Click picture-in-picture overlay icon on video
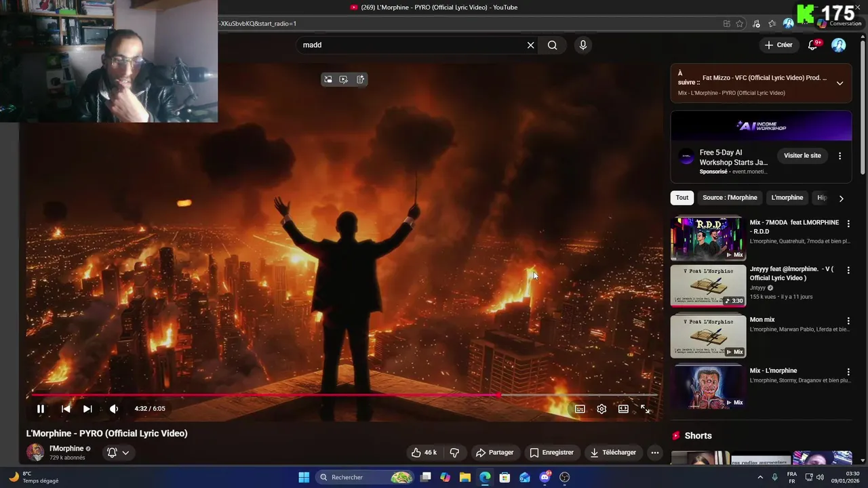Viewport: 868px width, 488px height. click(328, 79)
